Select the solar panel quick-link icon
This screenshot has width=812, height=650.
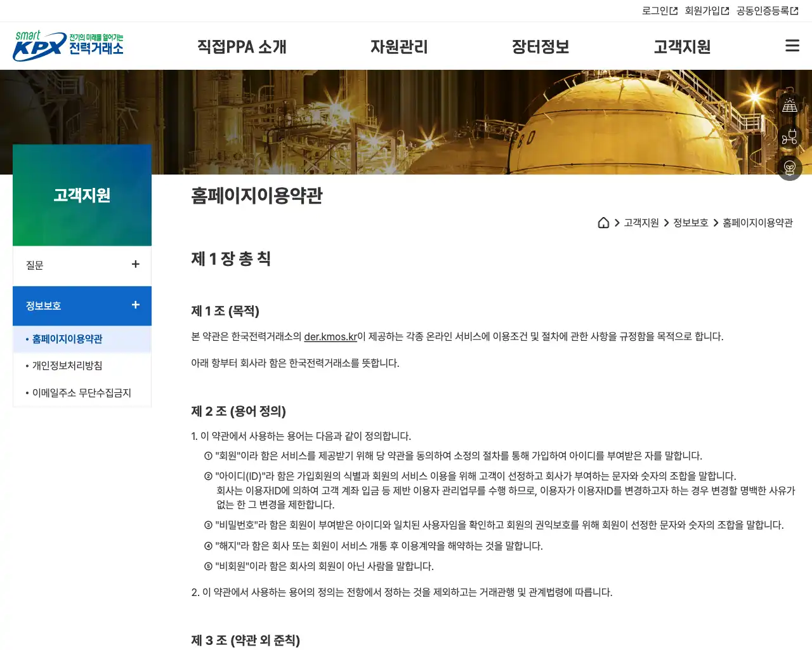[x=789, y=104]
